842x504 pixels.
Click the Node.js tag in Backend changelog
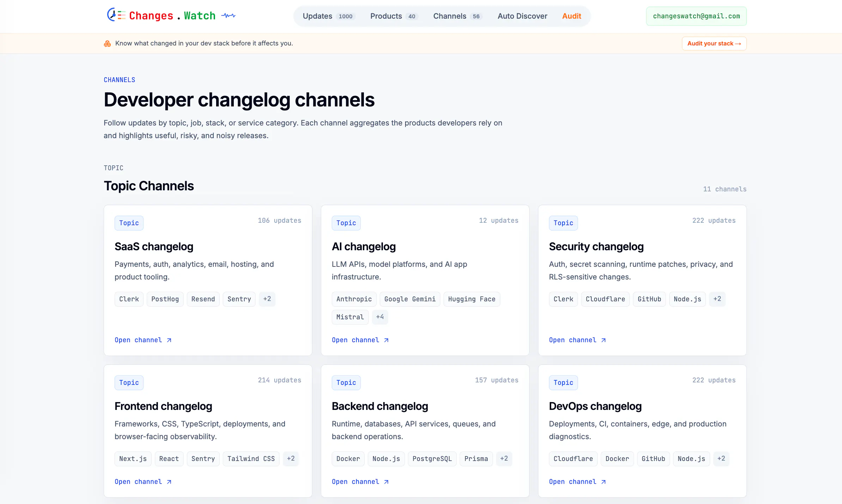[x=386, y=459]
